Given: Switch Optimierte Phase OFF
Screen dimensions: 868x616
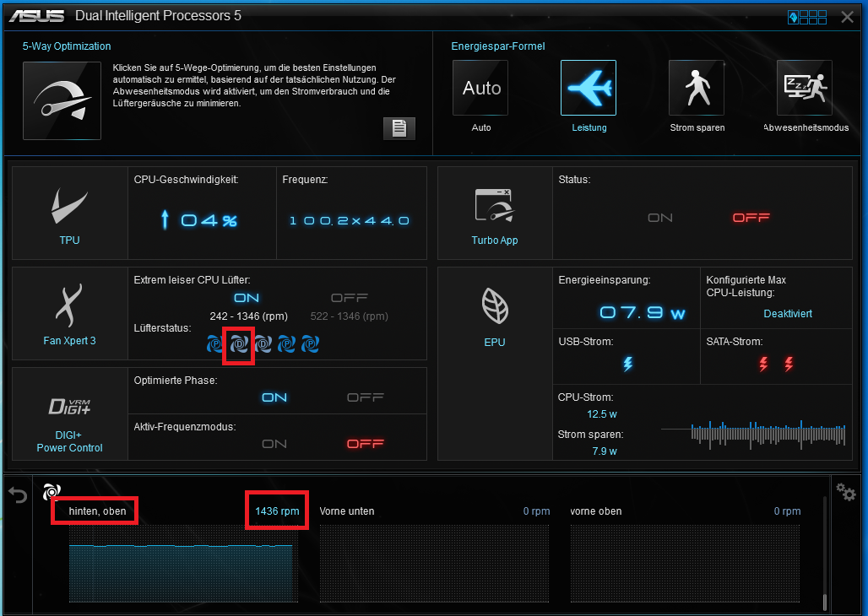Looking at the screenshot, I should (x=366, y=397).
